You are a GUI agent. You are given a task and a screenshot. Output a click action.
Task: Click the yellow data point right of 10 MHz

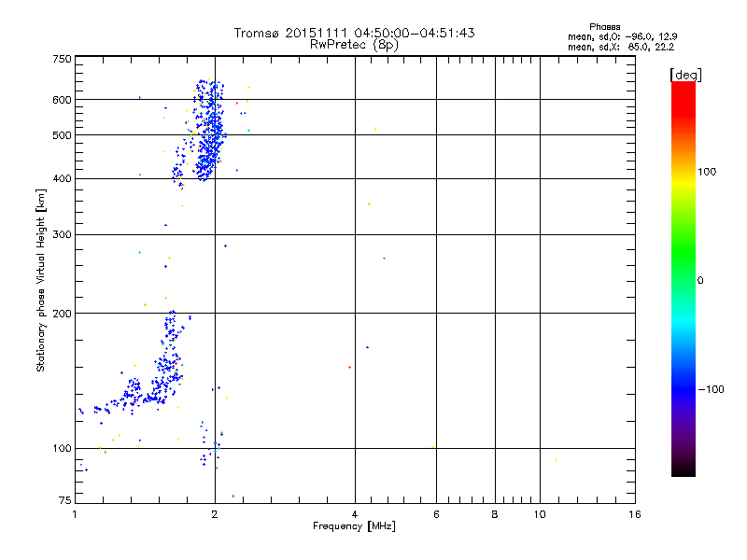[556, 459]
